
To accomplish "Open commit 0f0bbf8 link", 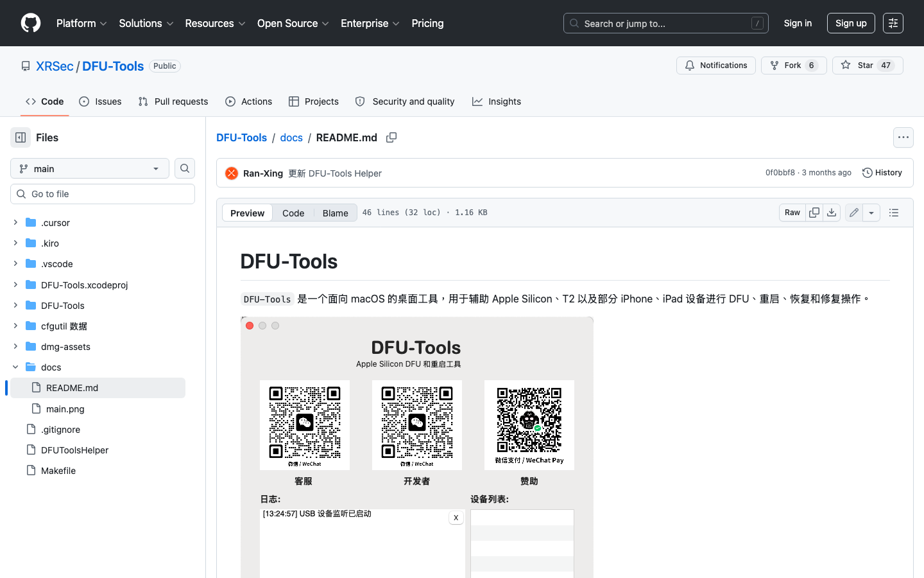I will pos(780,173).
